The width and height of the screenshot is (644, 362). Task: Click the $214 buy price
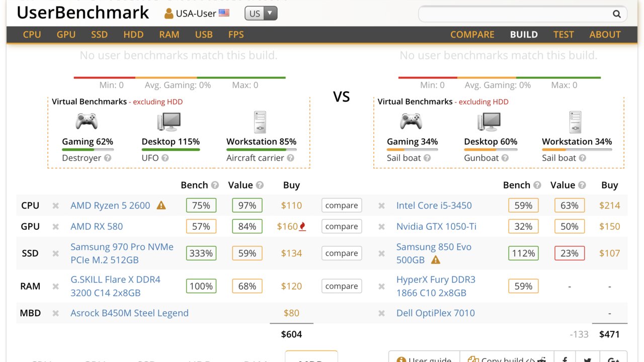610,206
